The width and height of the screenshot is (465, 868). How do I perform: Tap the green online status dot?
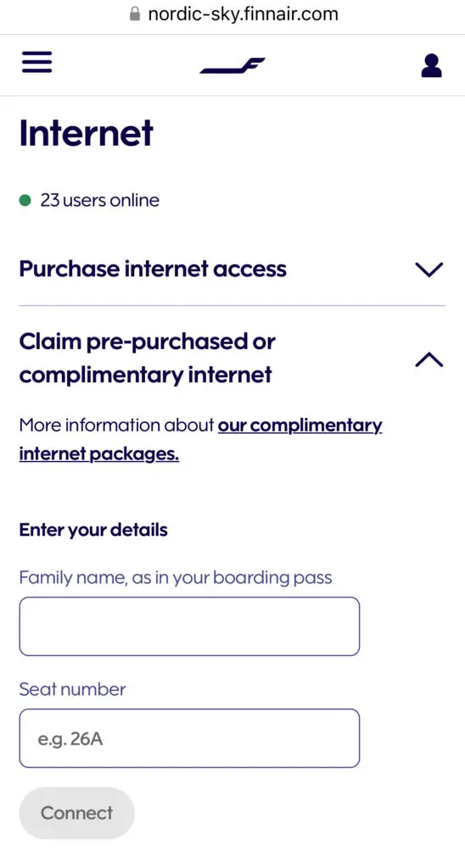pyautogui.click(x=25, y=200)
